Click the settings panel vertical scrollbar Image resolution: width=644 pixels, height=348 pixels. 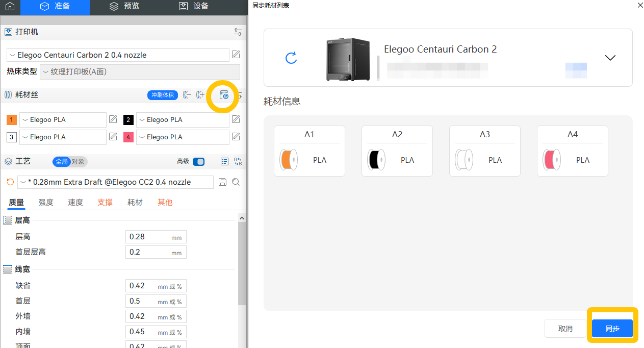pos(242,263)
